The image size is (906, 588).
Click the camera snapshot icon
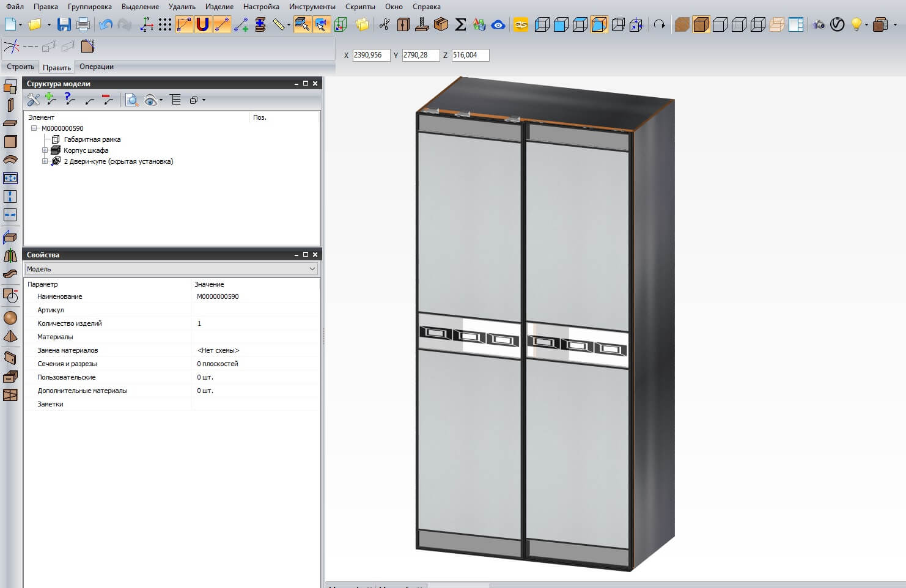818,24
